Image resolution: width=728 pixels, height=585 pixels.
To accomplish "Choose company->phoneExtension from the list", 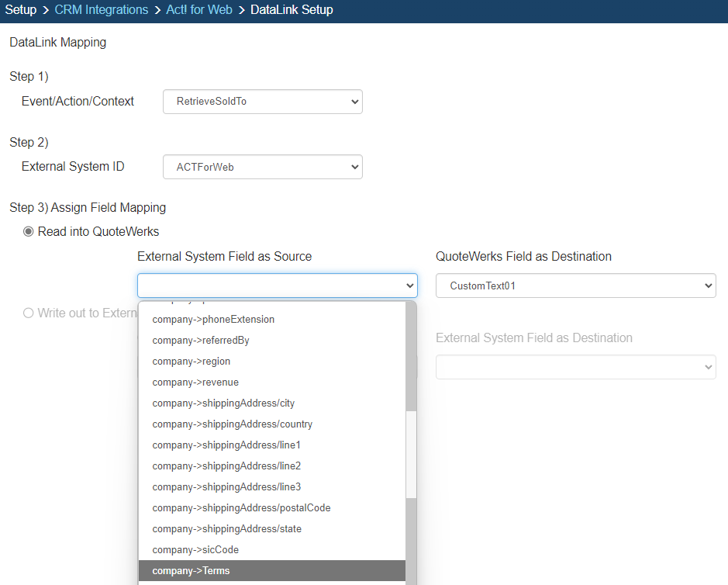I will [x=213, y=320].
